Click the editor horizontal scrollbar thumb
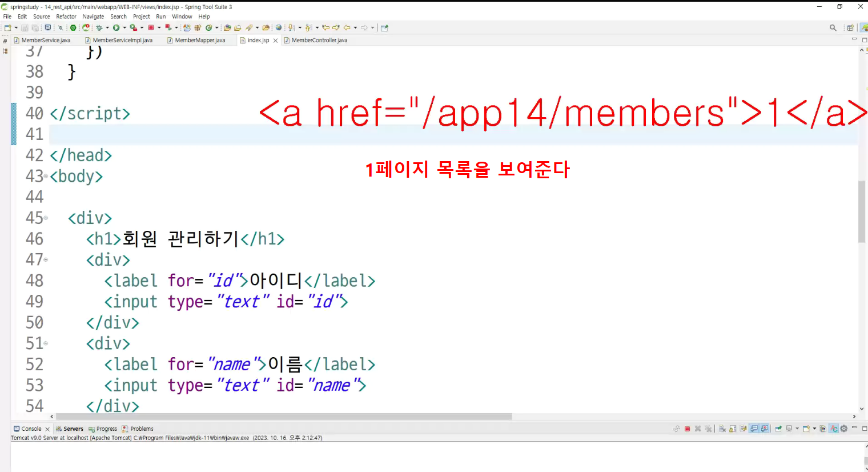The image size is (868, 472). pos(284,417)
